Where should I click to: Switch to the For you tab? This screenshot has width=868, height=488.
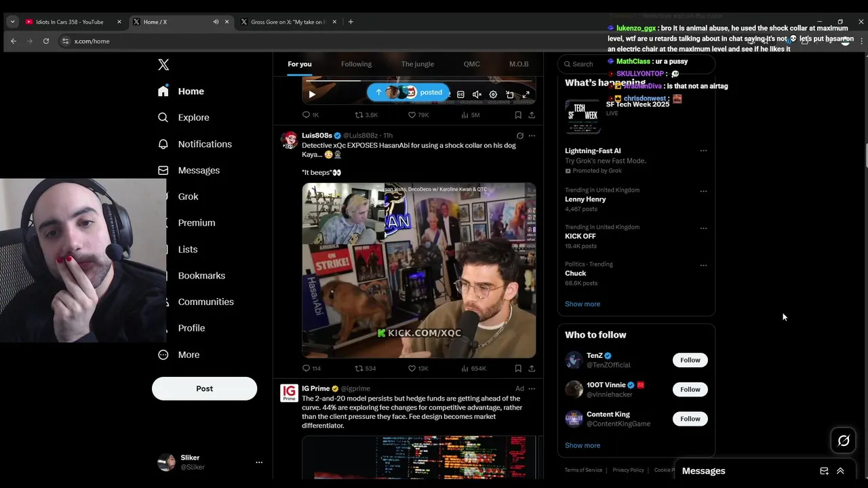tap(300, 64)
